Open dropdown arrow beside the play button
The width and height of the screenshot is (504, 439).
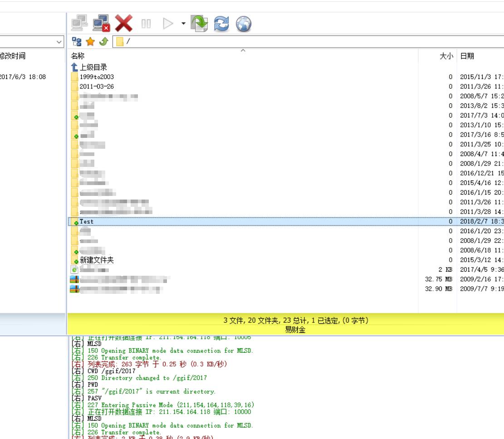[x=183, y=23]
